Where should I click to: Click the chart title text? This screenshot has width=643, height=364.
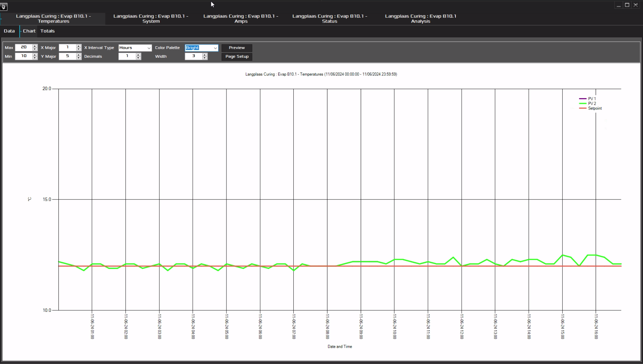coord(321,74)
